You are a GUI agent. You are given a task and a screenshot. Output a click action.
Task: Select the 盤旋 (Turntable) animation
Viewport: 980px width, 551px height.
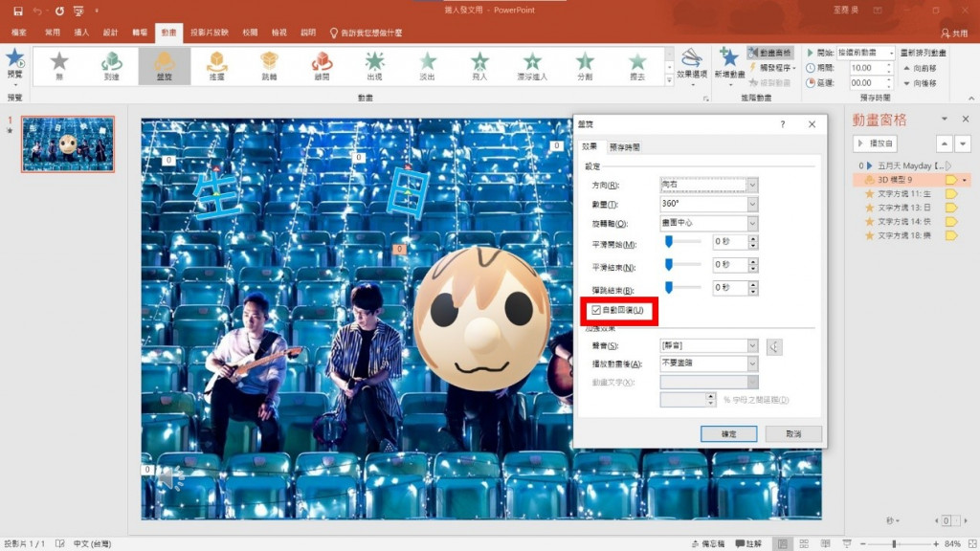[x=164, y=66]
